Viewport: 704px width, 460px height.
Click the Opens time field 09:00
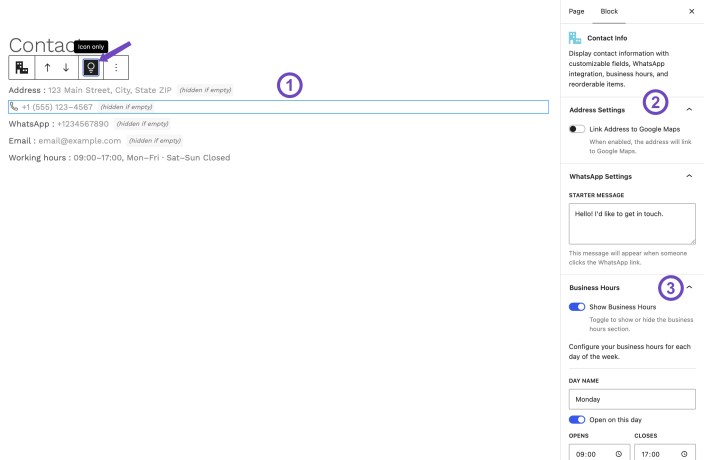point(599,454)
